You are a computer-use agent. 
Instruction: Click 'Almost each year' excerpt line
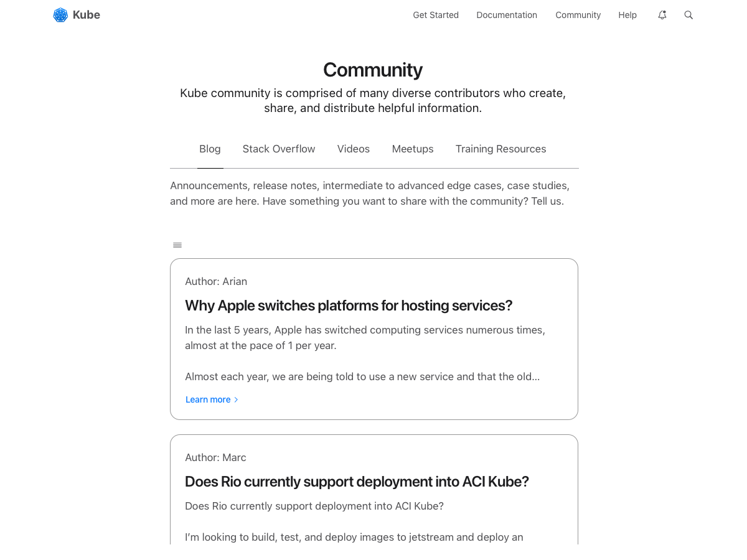362,376
